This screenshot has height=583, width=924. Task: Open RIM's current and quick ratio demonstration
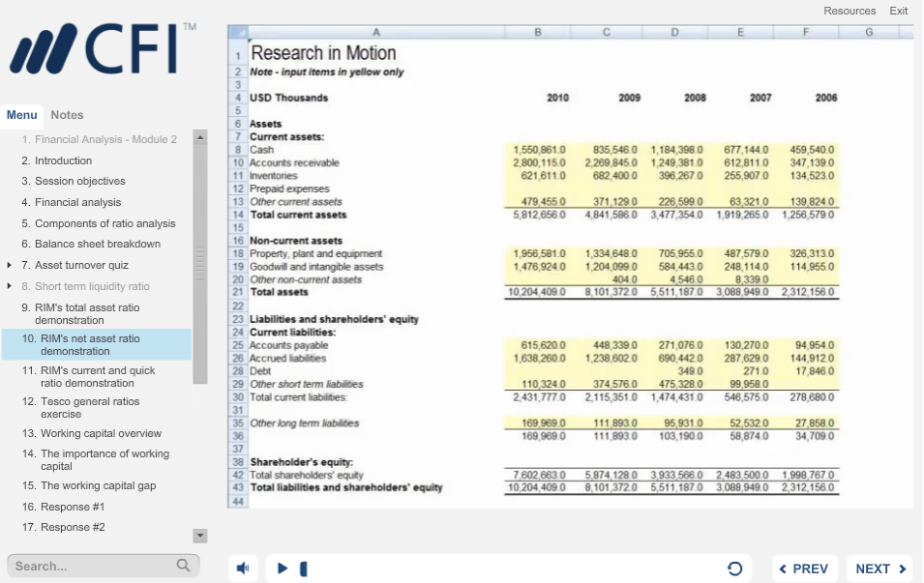pos(88,376)
